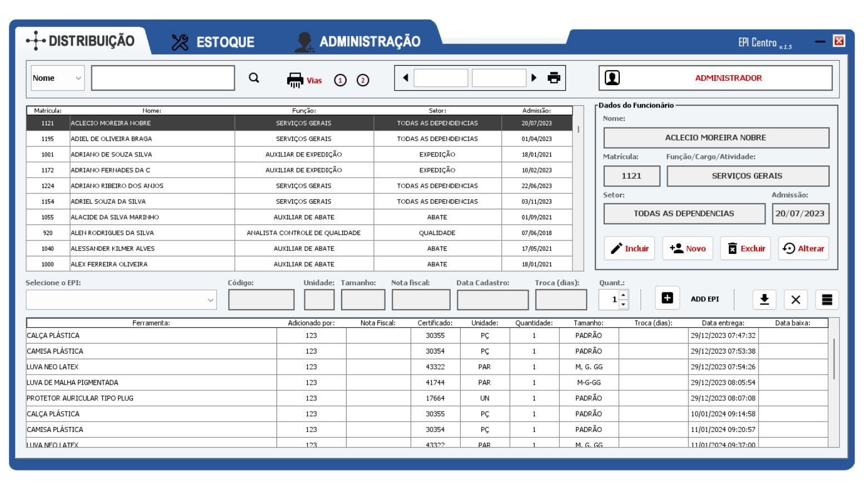Click the magnifying glass search icon
Screen dimensions: 868x490
click(254, 78)
